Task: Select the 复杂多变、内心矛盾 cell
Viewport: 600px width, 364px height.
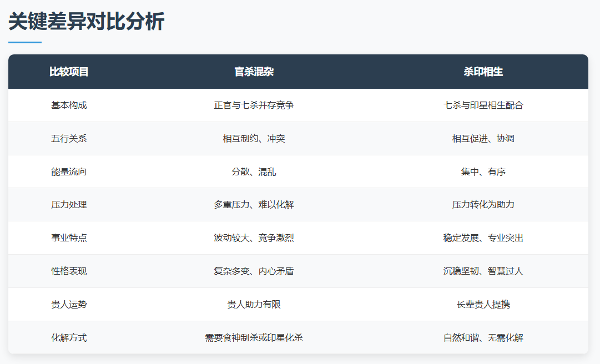Action: [254, 271]
